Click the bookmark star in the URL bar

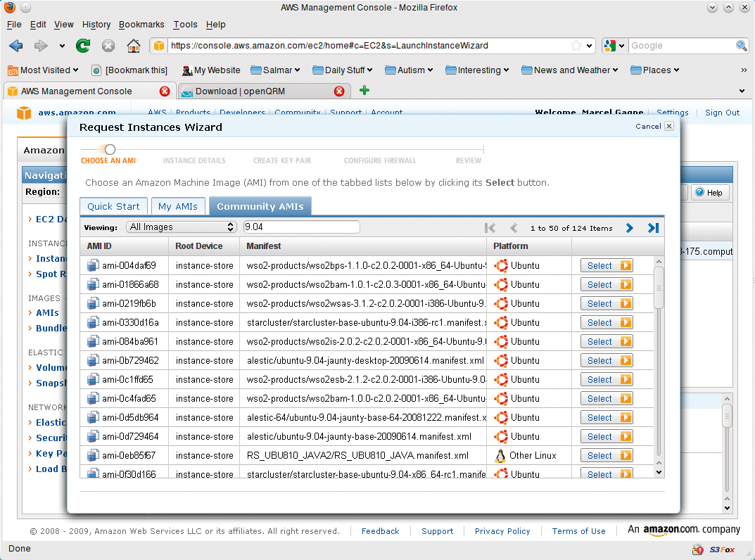click(576, 46)
